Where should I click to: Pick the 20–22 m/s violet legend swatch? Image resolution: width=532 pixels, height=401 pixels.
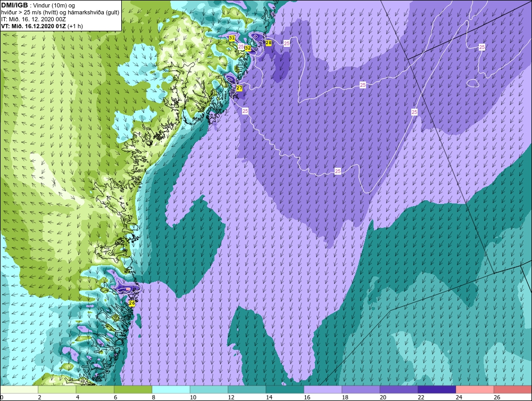[399, 389]
